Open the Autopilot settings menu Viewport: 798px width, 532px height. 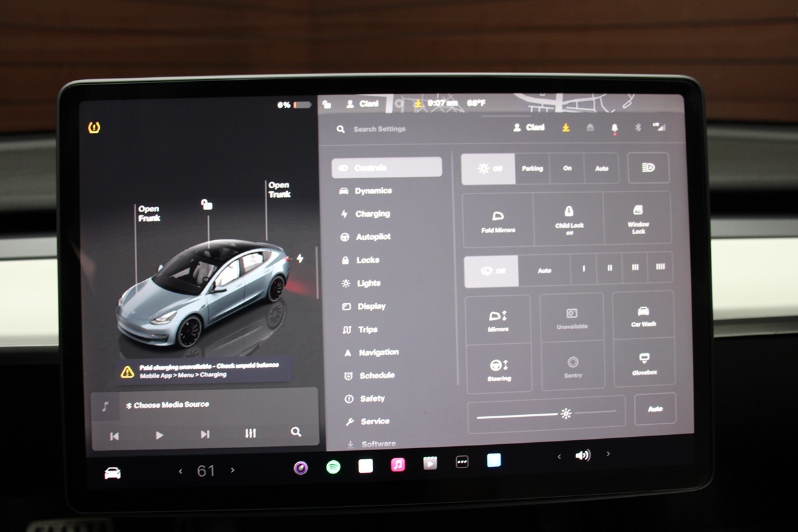coord(372,237)
